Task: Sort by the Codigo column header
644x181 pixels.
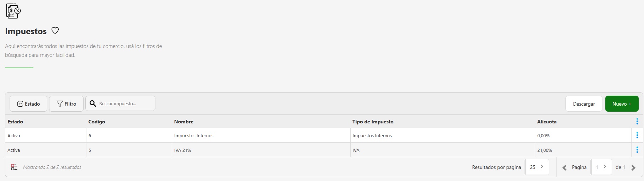Action: point(97,122)
